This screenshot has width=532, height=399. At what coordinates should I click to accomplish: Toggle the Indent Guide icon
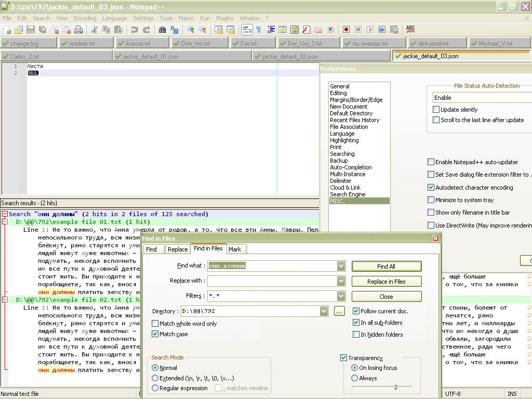click(271, 30)
